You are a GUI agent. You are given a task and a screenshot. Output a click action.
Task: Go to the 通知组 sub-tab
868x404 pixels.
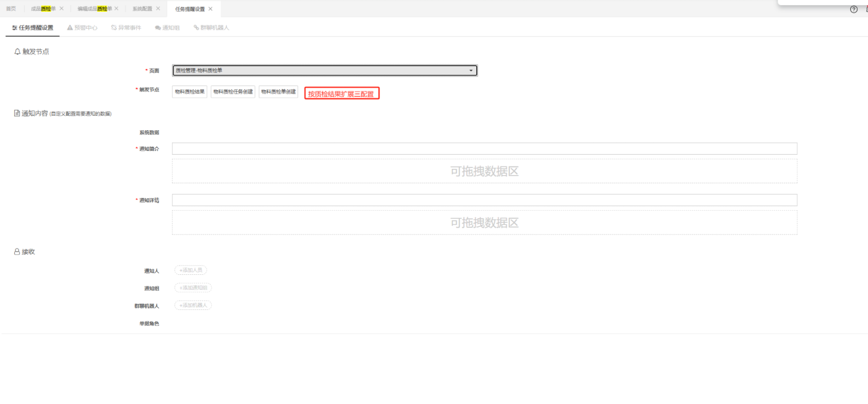167,28
